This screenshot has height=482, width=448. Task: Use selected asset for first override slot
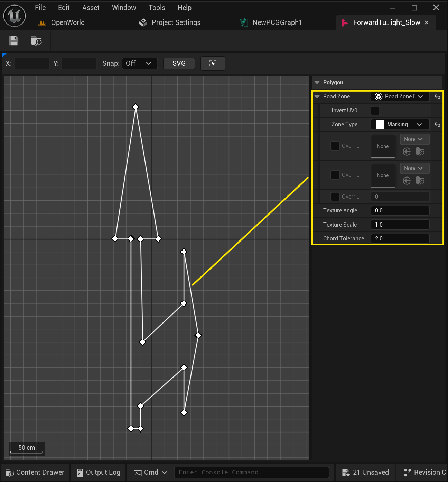pos(407,152)
